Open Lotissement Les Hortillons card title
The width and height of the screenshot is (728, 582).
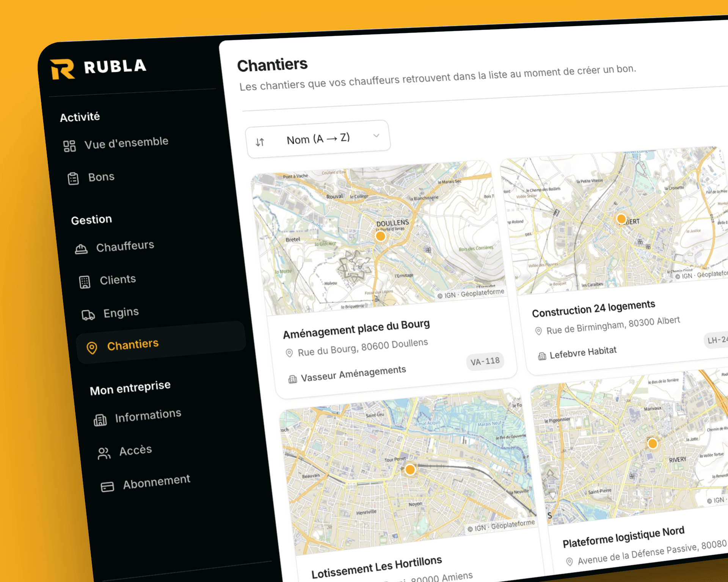pyautogui.click(x=377, y=567)
